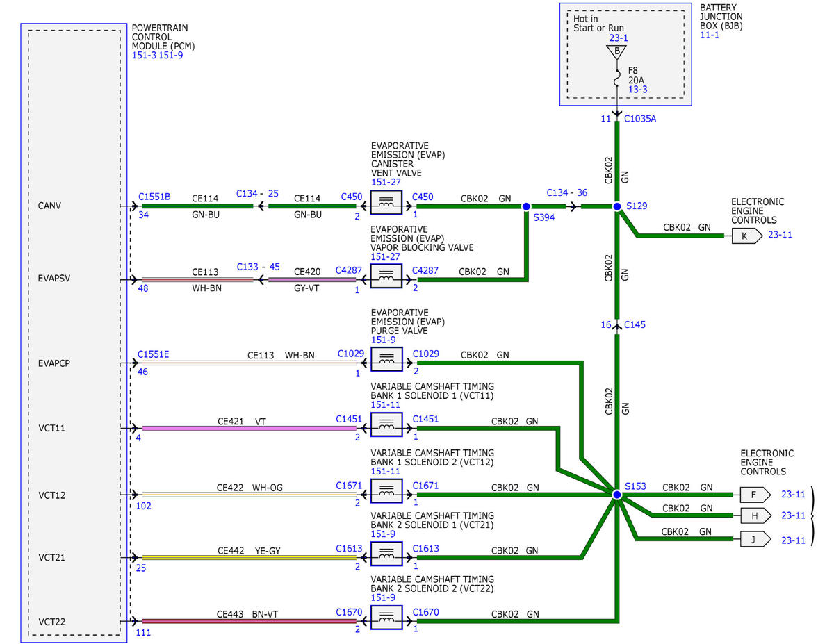Select the pink CE421 VT wire
Screen dimensions: 834x644
(x=249, y=428)
